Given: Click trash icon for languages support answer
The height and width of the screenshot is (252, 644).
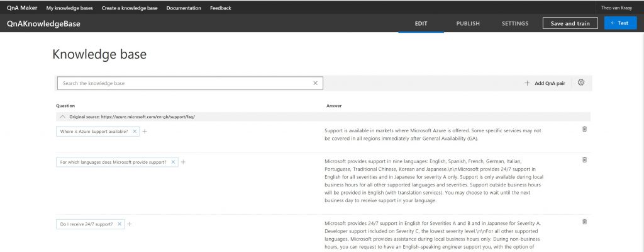Looking at the screenshot, I should coord(584,160).
